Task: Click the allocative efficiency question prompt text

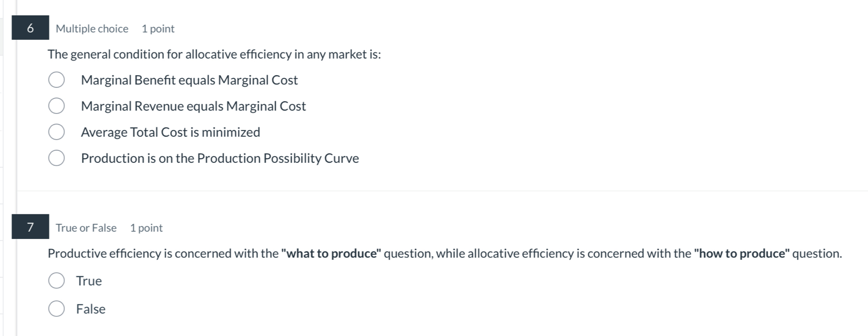Action: [214, 54]
